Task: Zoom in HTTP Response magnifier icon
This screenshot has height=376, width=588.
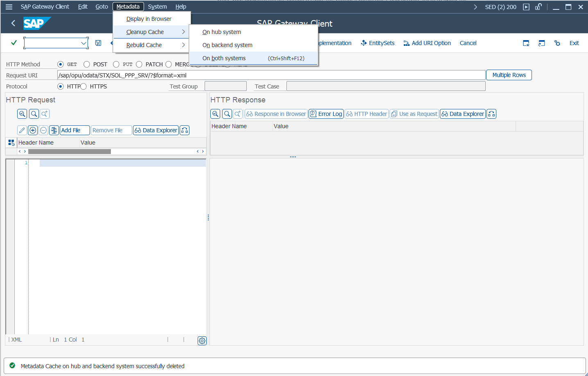Action: point(215,114)
